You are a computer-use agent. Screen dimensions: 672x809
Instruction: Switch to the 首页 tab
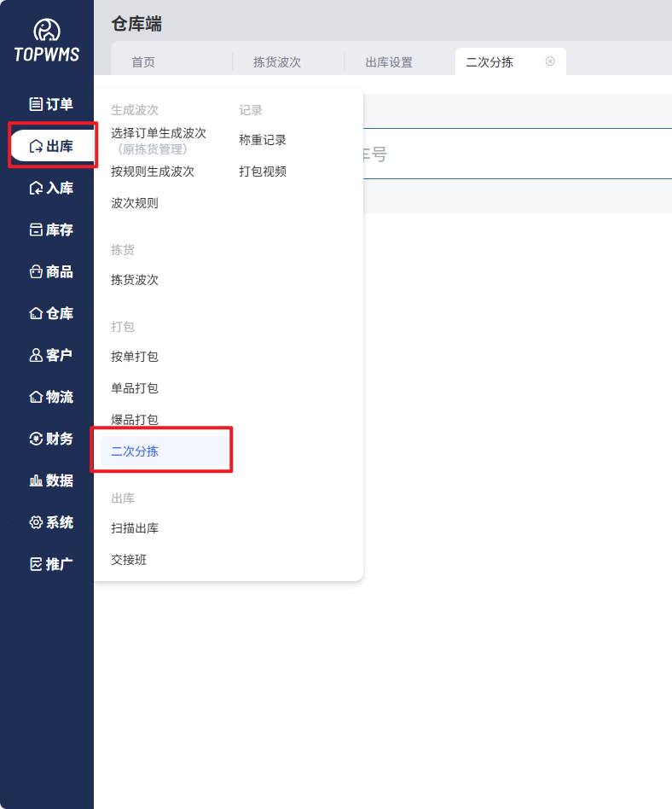tap(143, 62)
